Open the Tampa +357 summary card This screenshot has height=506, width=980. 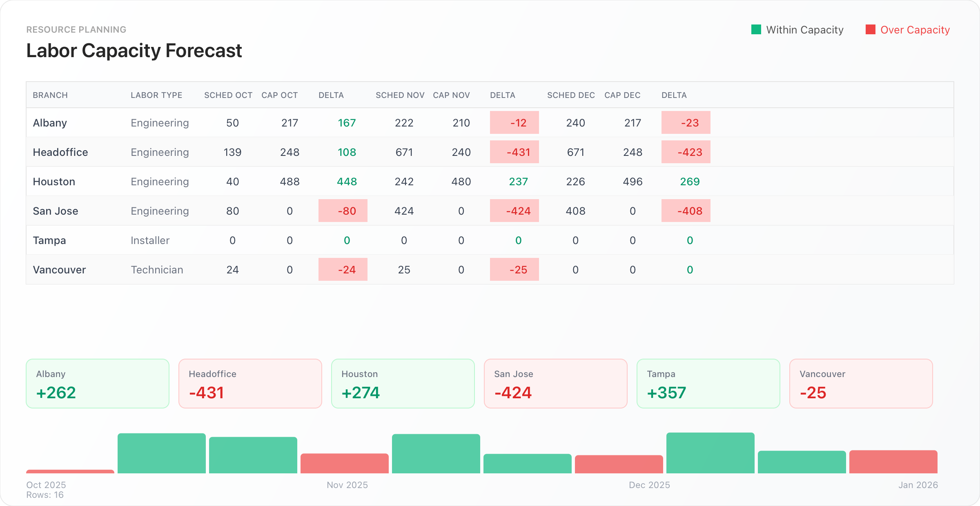click(x=708, y=384)
